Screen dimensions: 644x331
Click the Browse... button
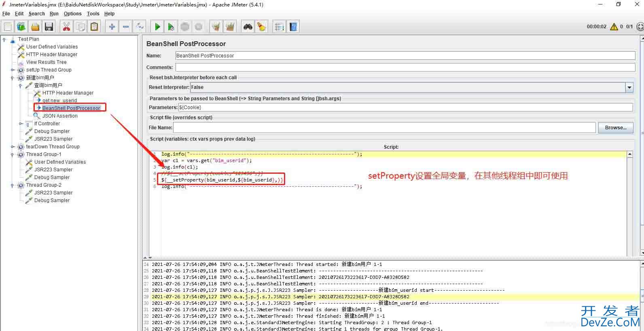616,128
